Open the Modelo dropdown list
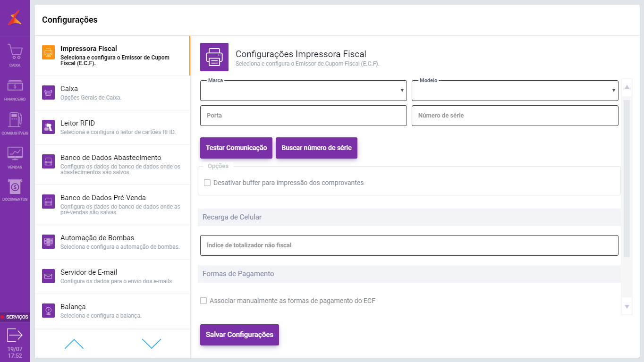Image resolution: width=644 pixels, height=362 pixels. tap(515, 91)
